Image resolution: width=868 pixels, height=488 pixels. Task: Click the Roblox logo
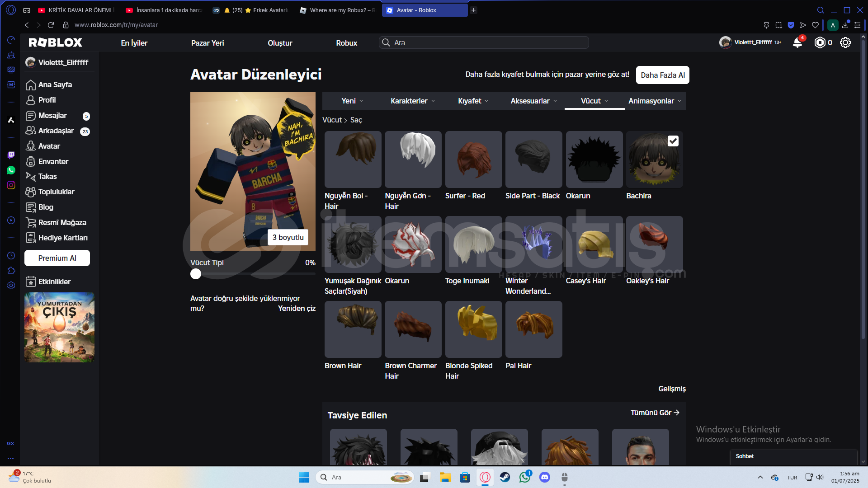56,42
